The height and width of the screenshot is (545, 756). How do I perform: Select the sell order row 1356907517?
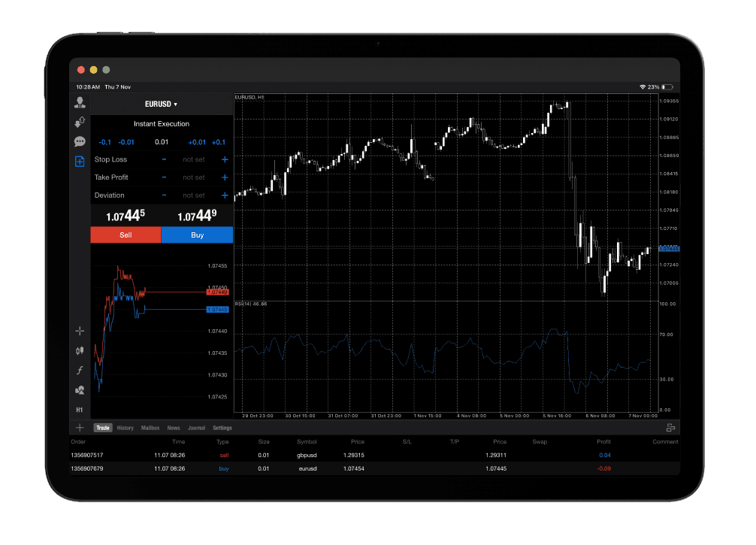click(x=225, y=455)
